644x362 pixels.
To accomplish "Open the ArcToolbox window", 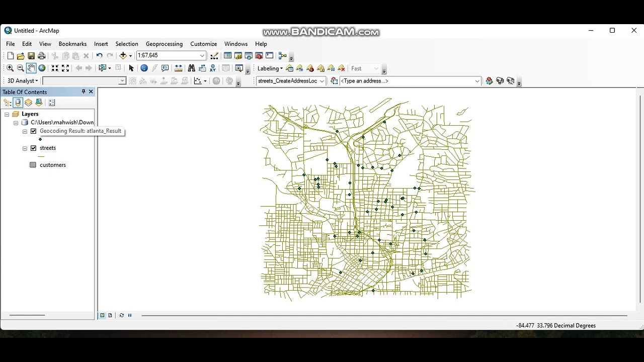I will (x=259, y=56).
